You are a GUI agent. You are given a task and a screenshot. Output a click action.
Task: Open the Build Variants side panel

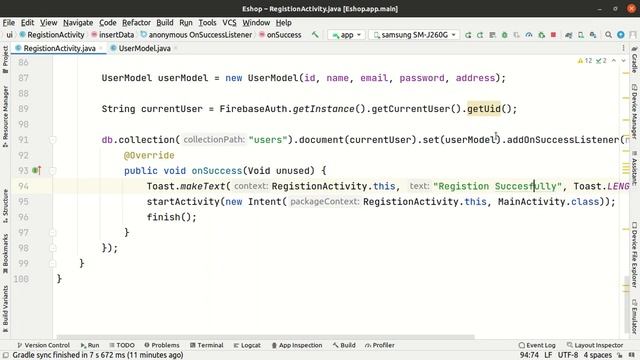(5, 309)
